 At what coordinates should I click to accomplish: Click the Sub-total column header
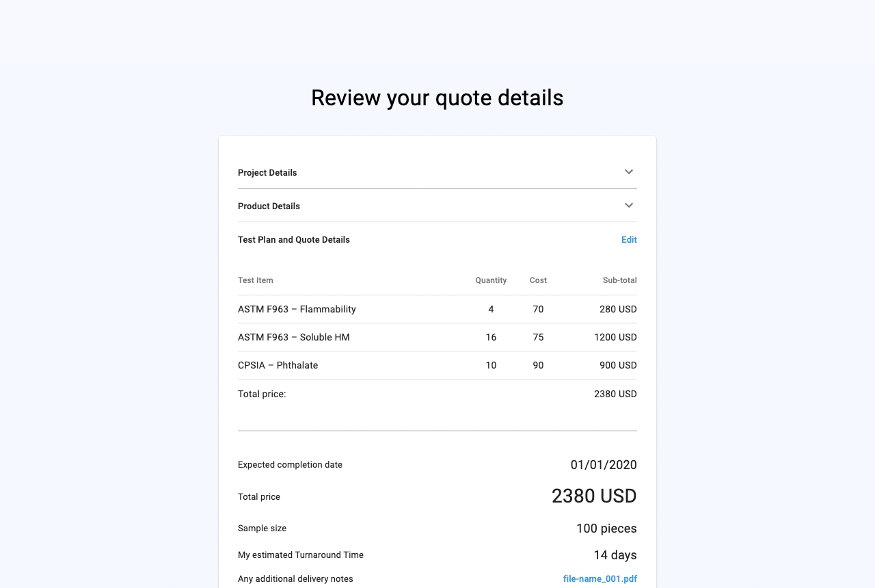(619, 280)
